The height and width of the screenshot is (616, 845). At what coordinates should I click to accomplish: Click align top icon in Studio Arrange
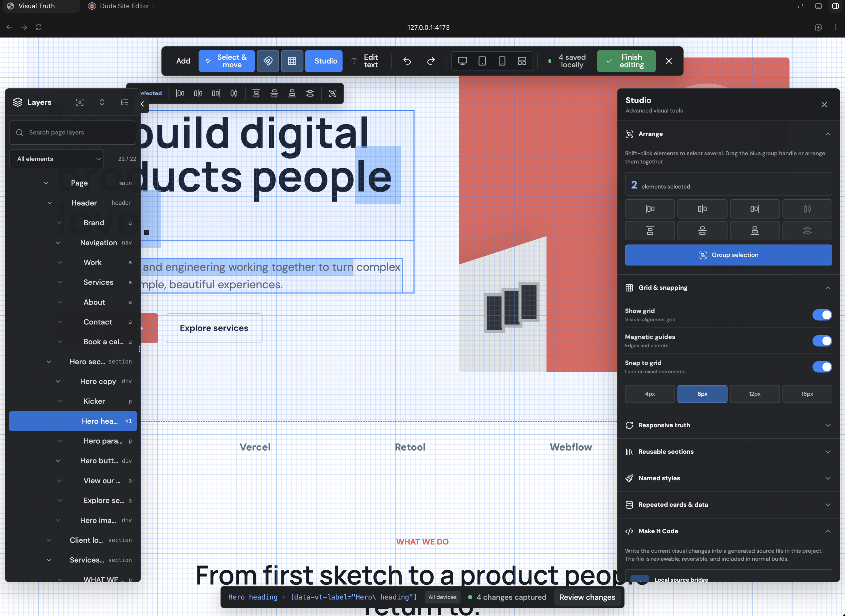pyautogui.click(x=649, y=230)
